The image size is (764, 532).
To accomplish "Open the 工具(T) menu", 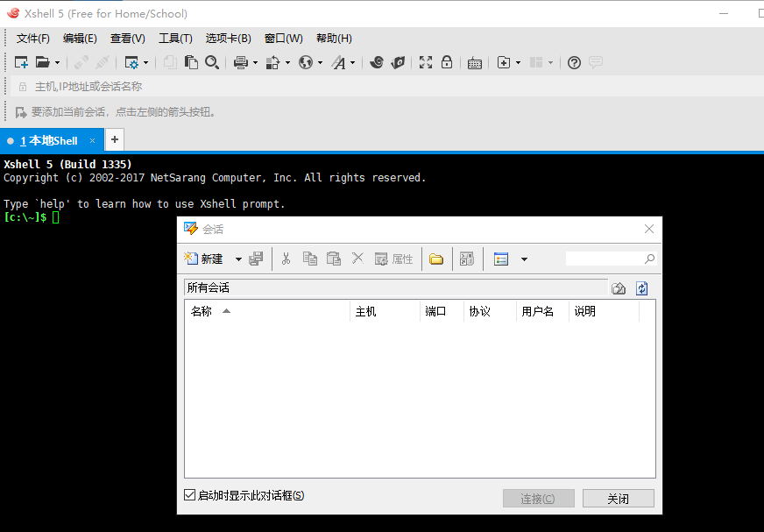I will 175,39.
